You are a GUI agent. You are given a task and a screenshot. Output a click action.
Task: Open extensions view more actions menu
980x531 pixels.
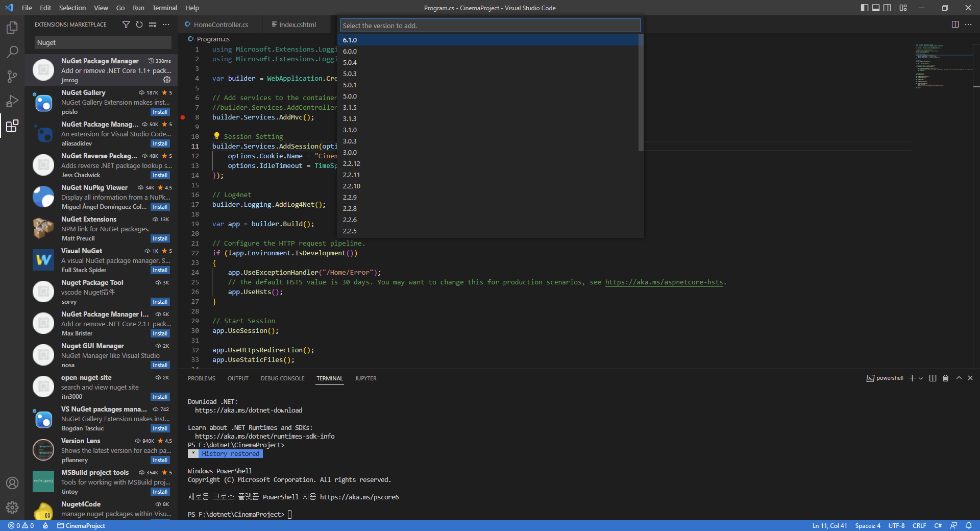166,25
